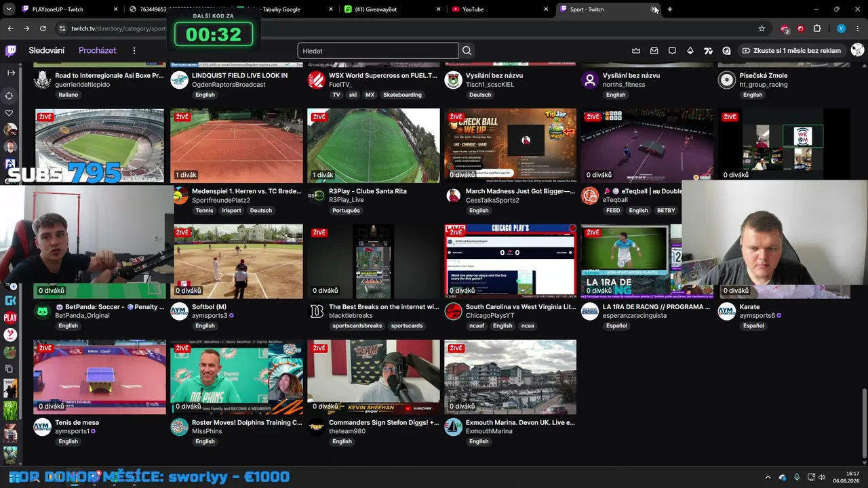Open the FuelTV_ channel avatar
The width and height of the screenshot is (868, 488).
click(x=316, y=80)
